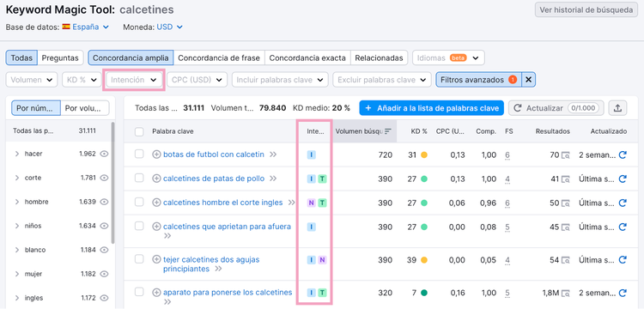Add calcetines hombre el corte ingles plus icon
The width and height of the screenshot is (644, 309).
(156, 203)
